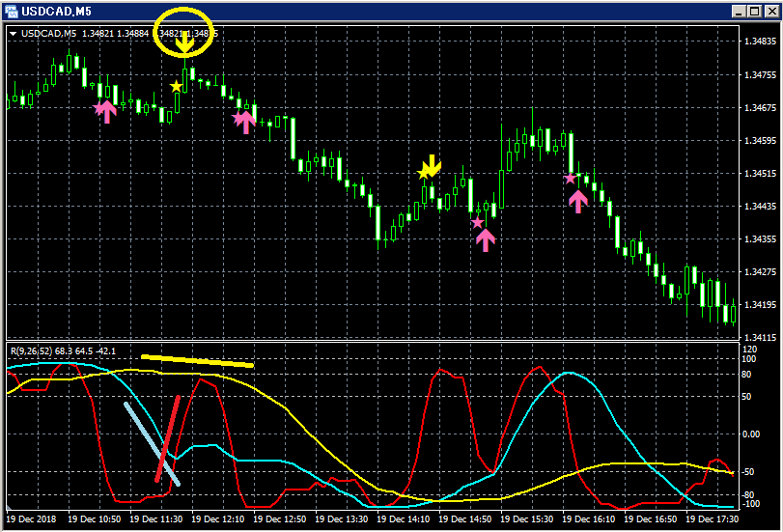The image size is (783, 532).
Task: Click the 19 Dec 12:50 time label
Action: tap(280, 519)
